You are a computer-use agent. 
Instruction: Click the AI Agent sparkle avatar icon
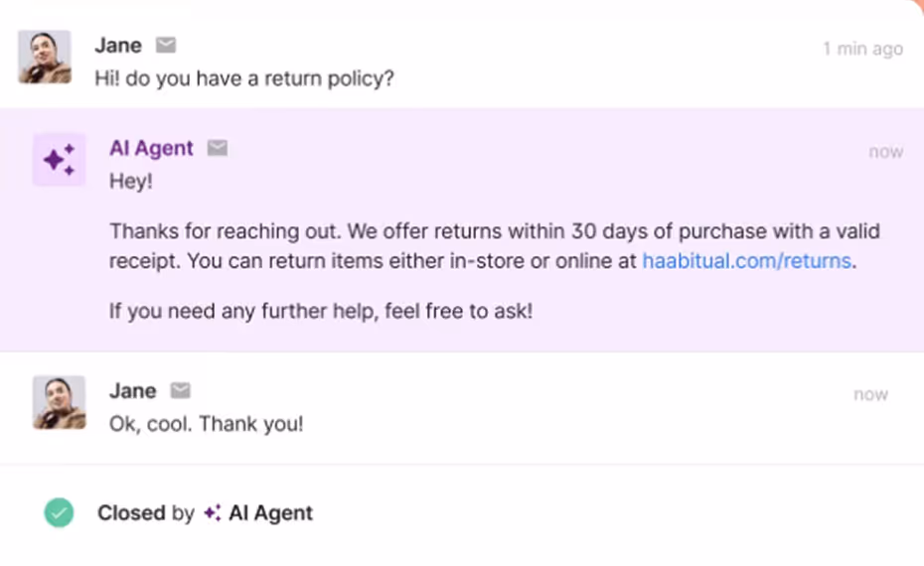point(60,159)
